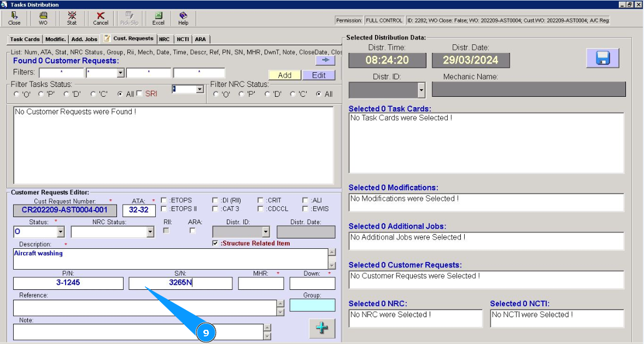Toggle the ALI checkbox
Image resolution: width=644 pixels, height=344 pixels.
(305, 200)
